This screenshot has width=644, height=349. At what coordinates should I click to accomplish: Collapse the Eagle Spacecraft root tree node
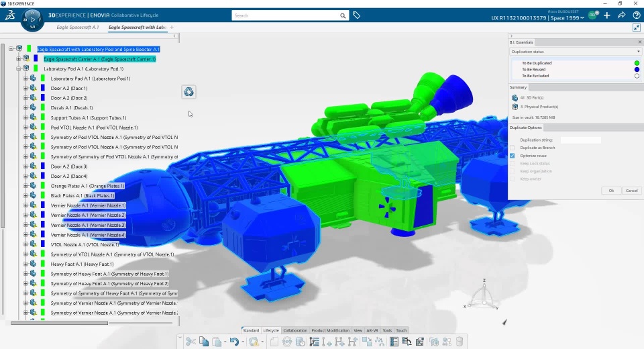point(11,48)
